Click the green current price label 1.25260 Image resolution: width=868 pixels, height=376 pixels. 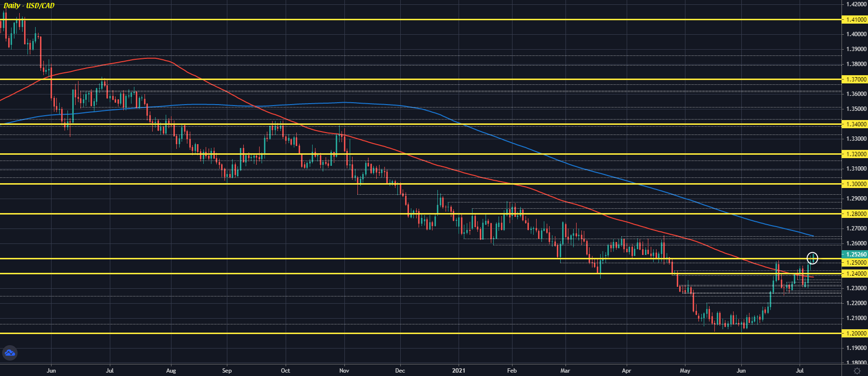854,255
